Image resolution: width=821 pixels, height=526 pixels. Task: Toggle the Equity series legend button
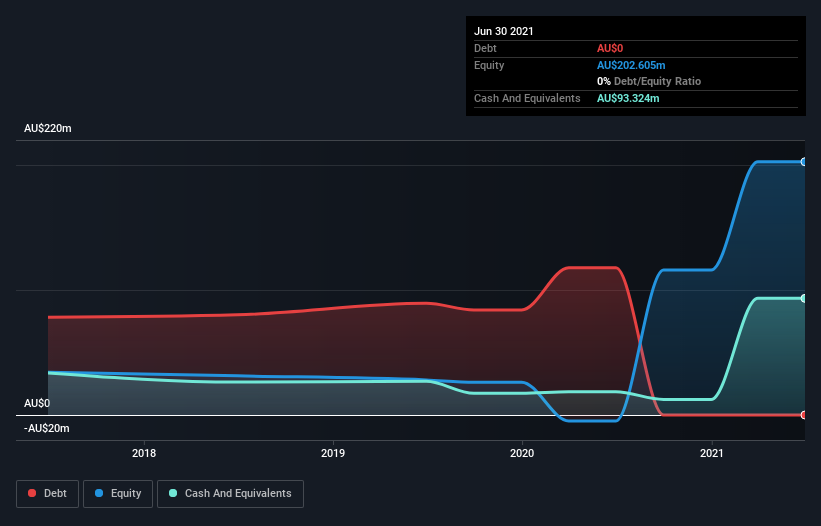click(118, 494)
